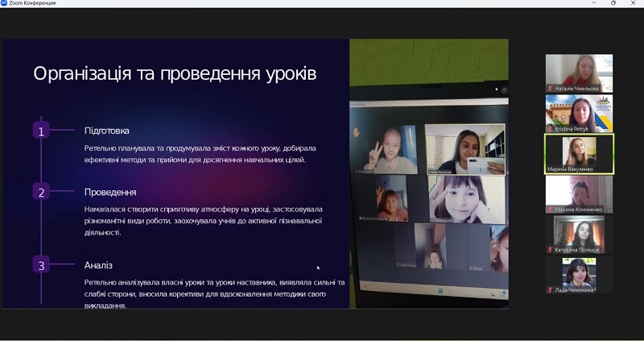
Task: Click the muted mic icon beside Лада Чемоніна
Action: (550, 289)
